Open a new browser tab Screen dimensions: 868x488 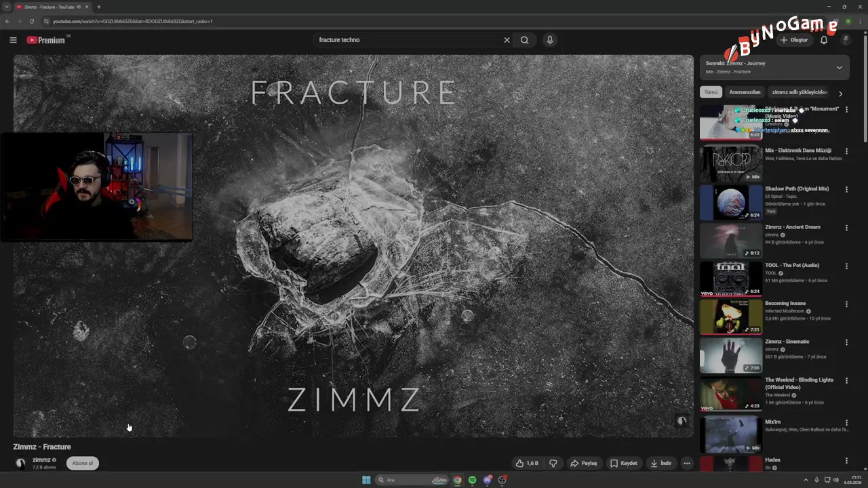pos(99,7)
